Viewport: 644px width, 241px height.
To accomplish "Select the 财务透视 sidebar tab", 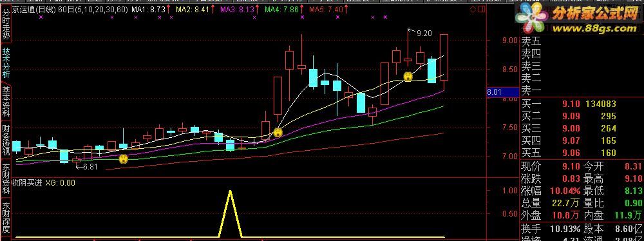I will tap(6, 140).
